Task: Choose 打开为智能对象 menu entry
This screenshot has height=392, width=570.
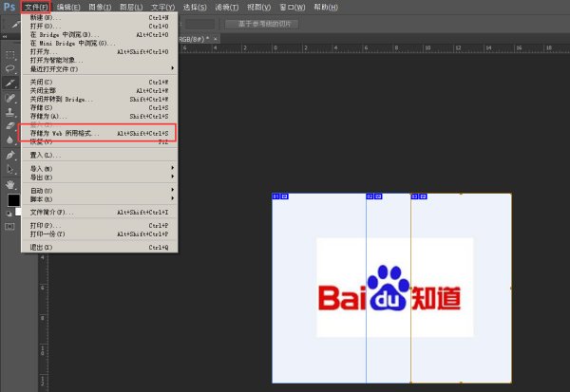Action: pos(99,61)
